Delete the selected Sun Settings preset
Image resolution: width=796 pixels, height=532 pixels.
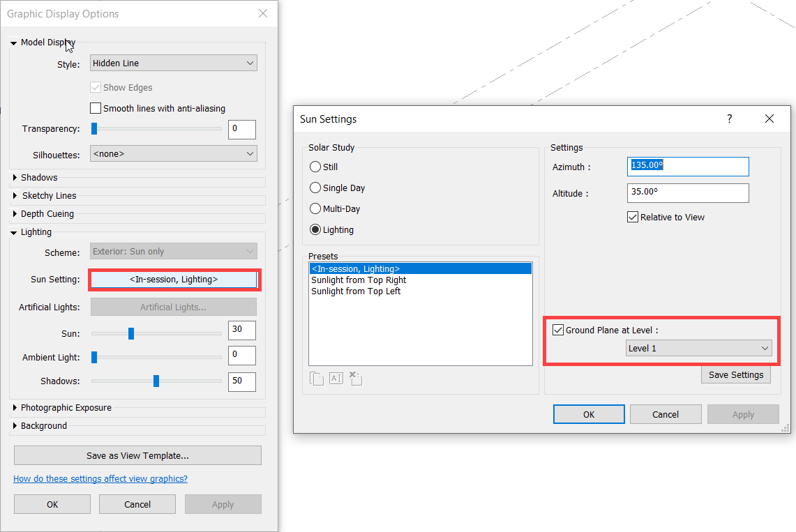click(354, 378)
